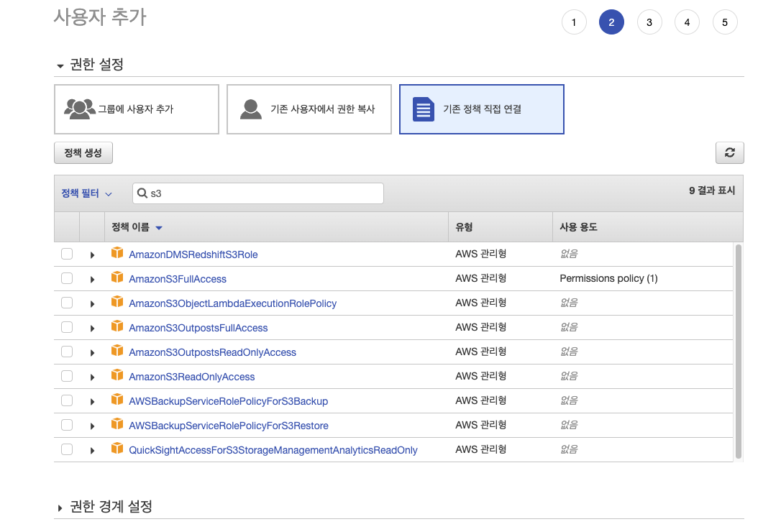Open AmazonS3ObjectLambdaExecutionRolePolicy link
This screenshot has width=781, height=532.
[x=232, y=303]
